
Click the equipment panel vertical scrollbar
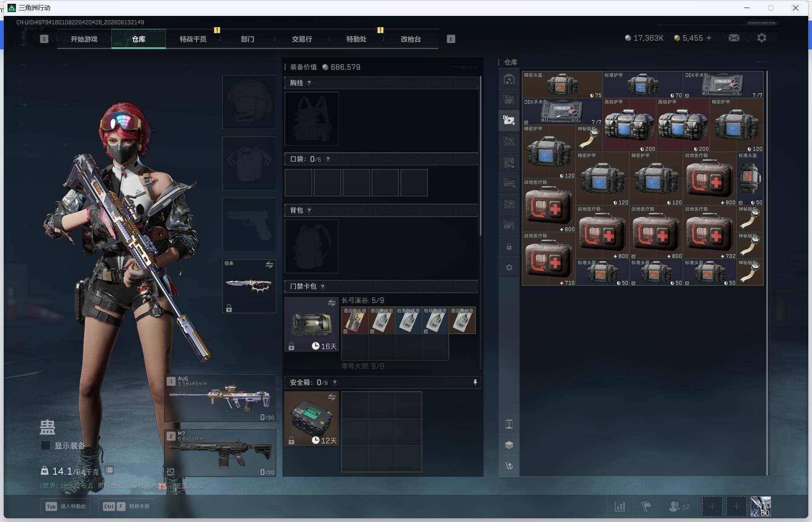point(480,156)
